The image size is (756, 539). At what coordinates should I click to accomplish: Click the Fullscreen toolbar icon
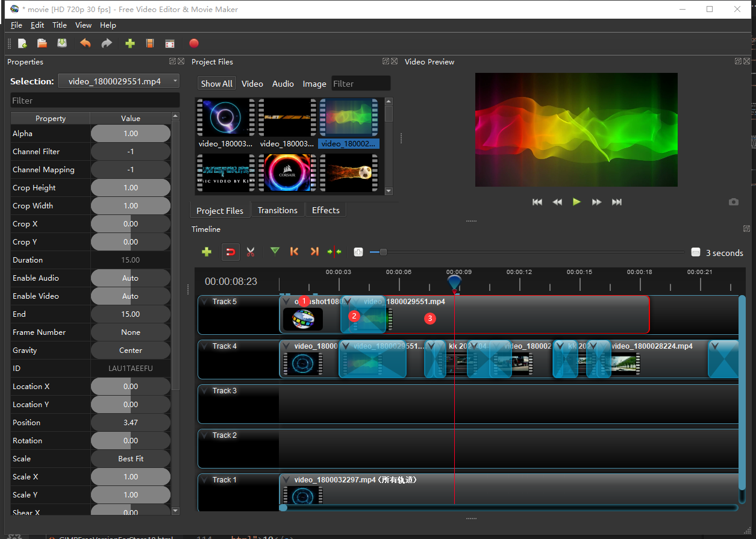click(x=170, y=43)
